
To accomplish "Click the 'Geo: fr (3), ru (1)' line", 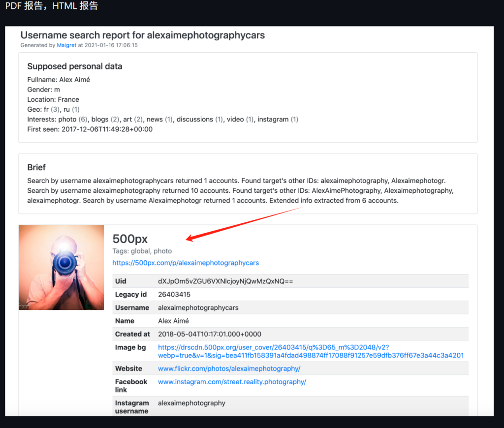I will pyautogui.click(x=53, y=110).
